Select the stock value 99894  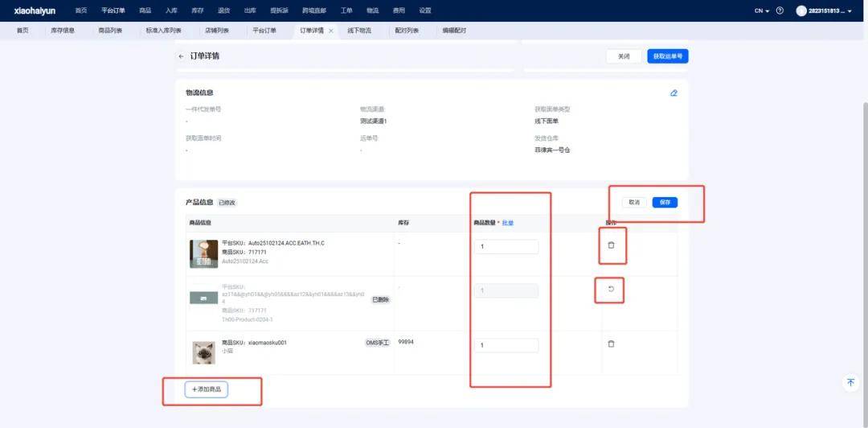[406, 342]
